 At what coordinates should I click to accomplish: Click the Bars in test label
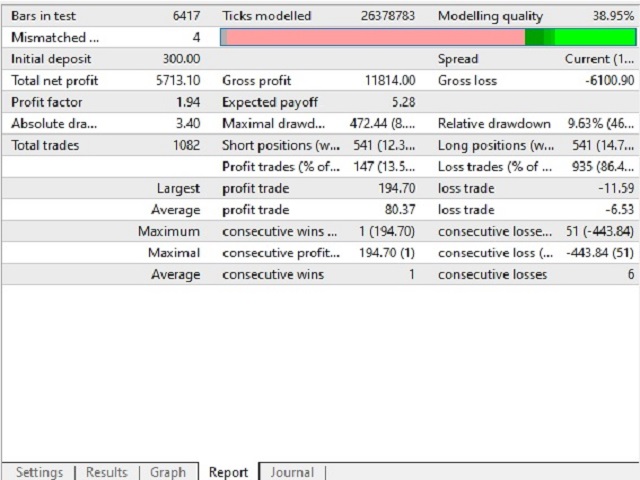43,16
